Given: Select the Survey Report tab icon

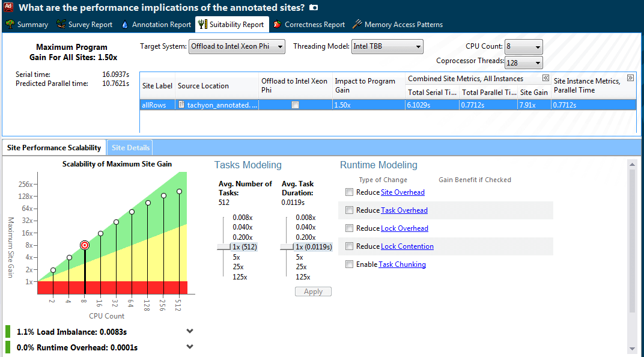Looking at the screenshot, I should point(60,25).
